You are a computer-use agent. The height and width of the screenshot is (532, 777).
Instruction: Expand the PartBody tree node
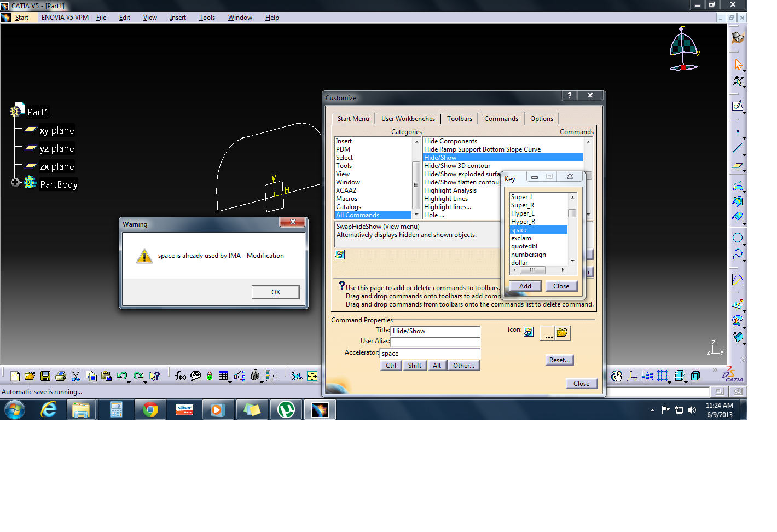point(15,182)
